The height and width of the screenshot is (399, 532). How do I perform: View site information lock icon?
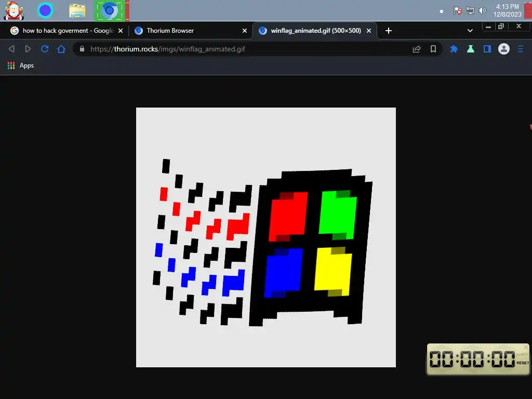pyautogui.click(x=82, y=49)
